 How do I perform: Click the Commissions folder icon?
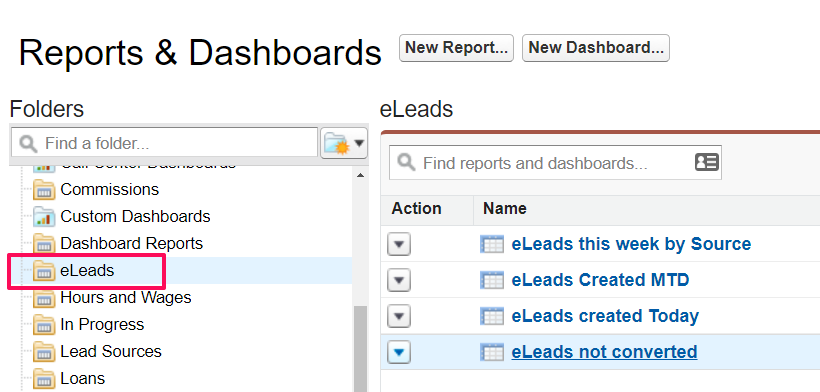point(44,189)
